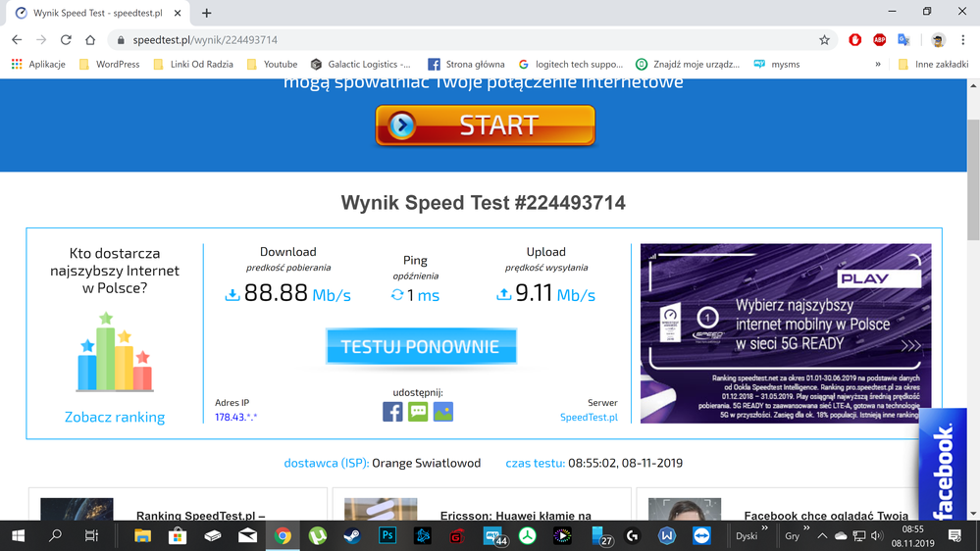This screenshot has height=551, width=980.
Task: Expand the Gry toolbar chevron
Action: 806,528
